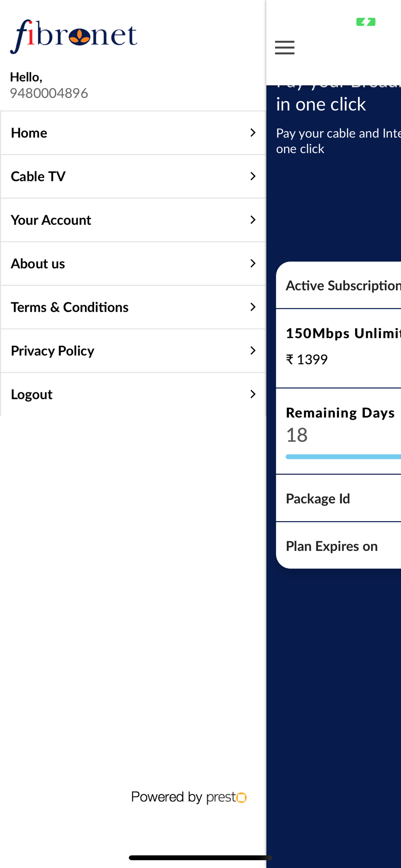Tap the chevron next to About us
This screenshot has width=401, height=868.
(253, 263)
